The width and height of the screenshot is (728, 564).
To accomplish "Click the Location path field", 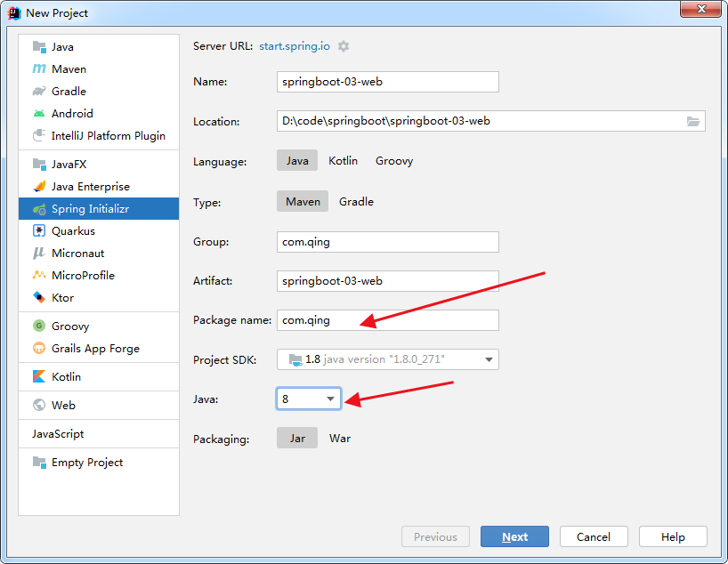I will click(490, 121).
